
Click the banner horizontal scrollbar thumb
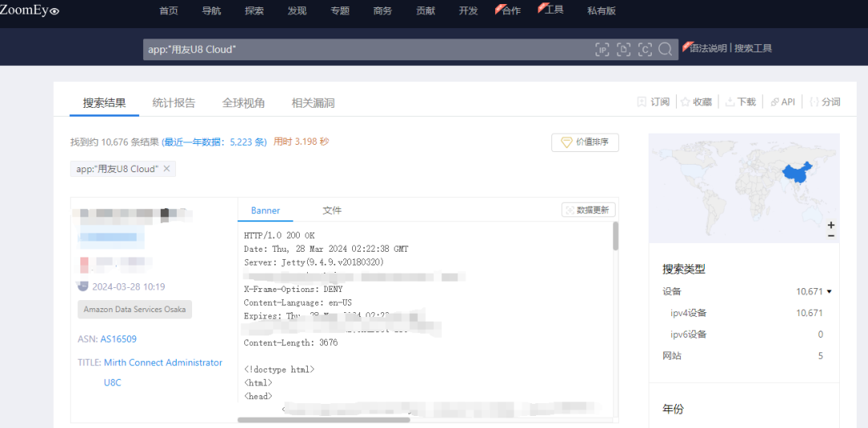[324, 420]
